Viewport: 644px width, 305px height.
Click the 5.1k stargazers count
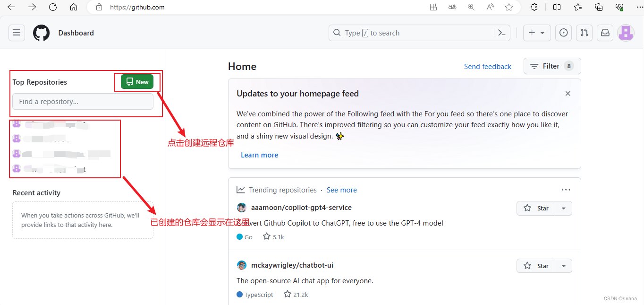coord(274,237)
